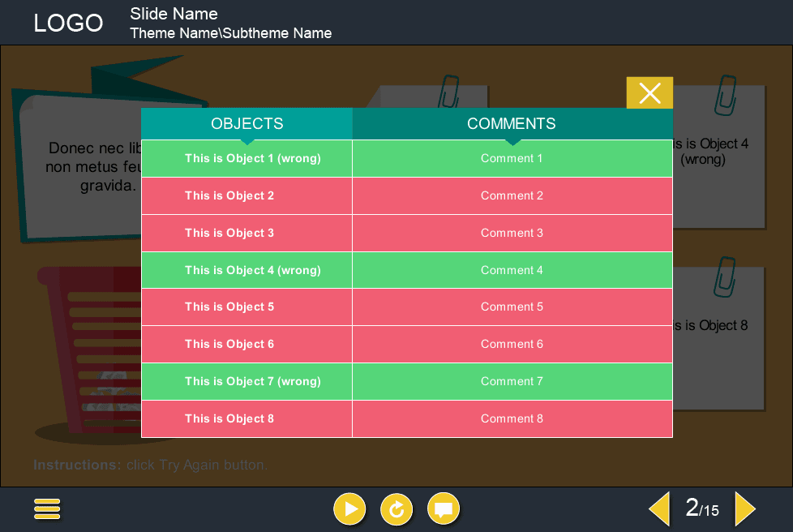Go to the previous slide arrow

tap(659, 509)
